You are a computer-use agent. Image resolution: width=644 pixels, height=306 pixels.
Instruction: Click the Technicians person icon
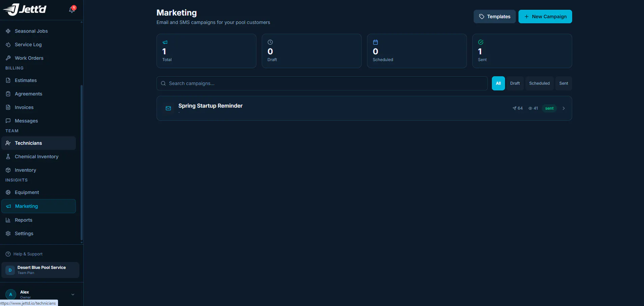(x=8, y=143)
